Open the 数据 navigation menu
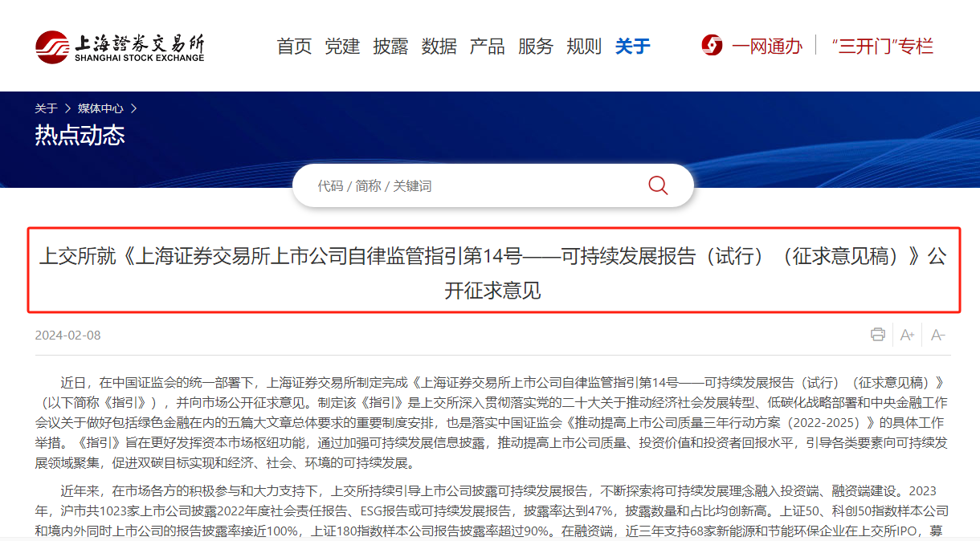The height and width of the screenshot is (541, 980). [x=439, y=47]
